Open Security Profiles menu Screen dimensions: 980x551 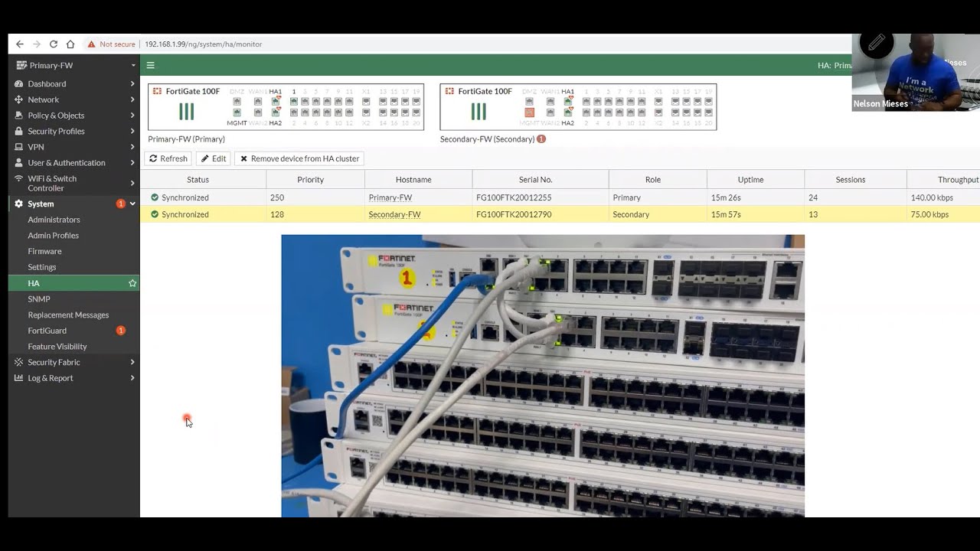coord(74,131)
